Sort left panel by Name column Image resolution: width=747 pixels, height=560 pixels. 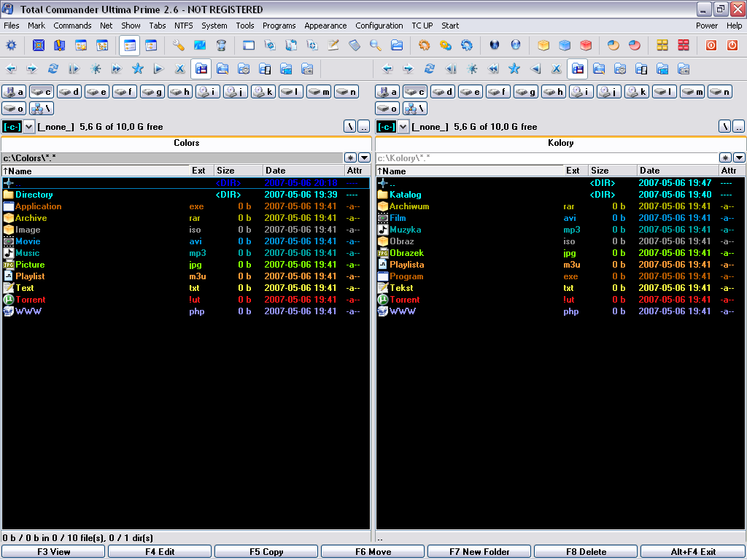coord(96,171)
